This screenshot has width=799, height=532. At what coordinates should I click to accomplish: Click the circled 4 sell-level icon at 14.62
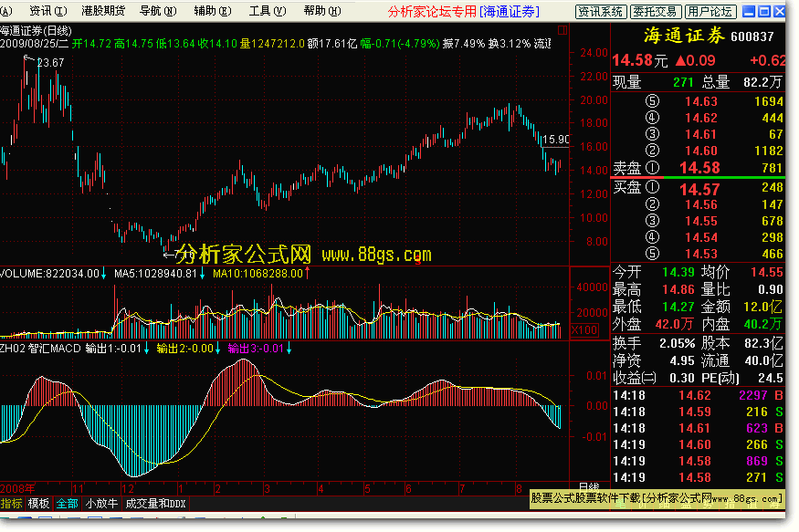(652, 118)
